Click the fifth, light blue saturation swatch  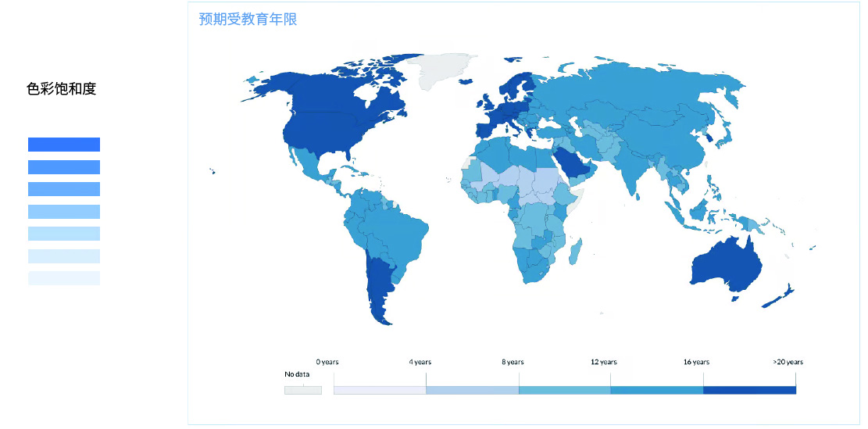click(x=64, y=234)
